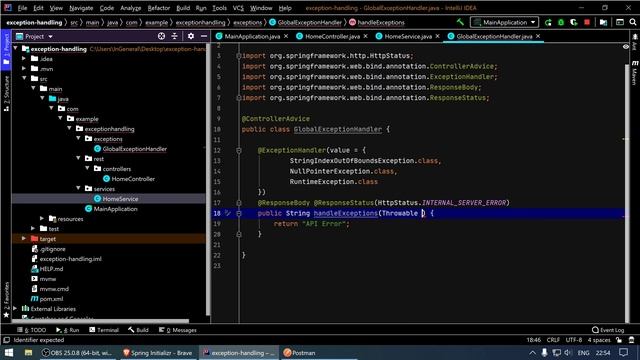Click the gutter icon on line 18
Screen dimensions: 640x360
[x=228, y=213]
